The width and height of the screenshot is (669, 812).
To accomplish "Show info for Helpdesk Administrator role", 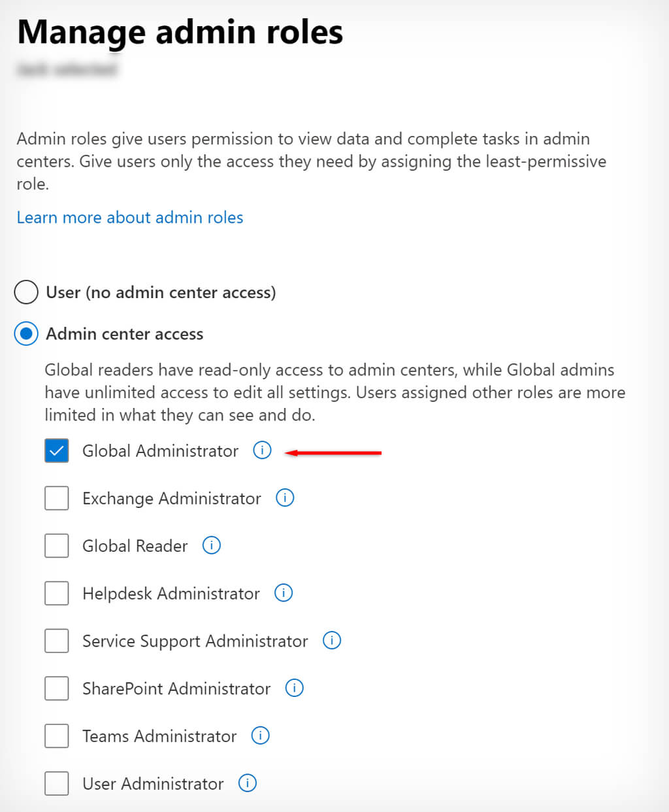I will (x=284, y=593).
